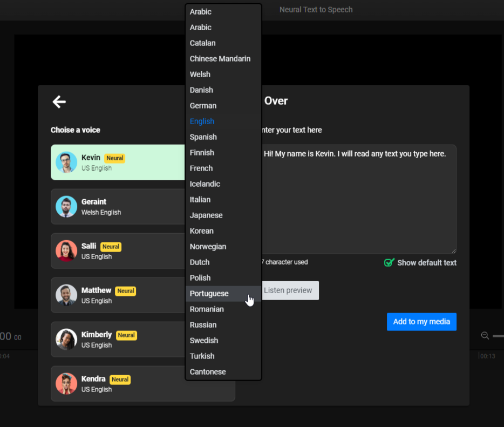Select the English language option
This screenshot has width=504, height=427.
[x=202, y=121]
